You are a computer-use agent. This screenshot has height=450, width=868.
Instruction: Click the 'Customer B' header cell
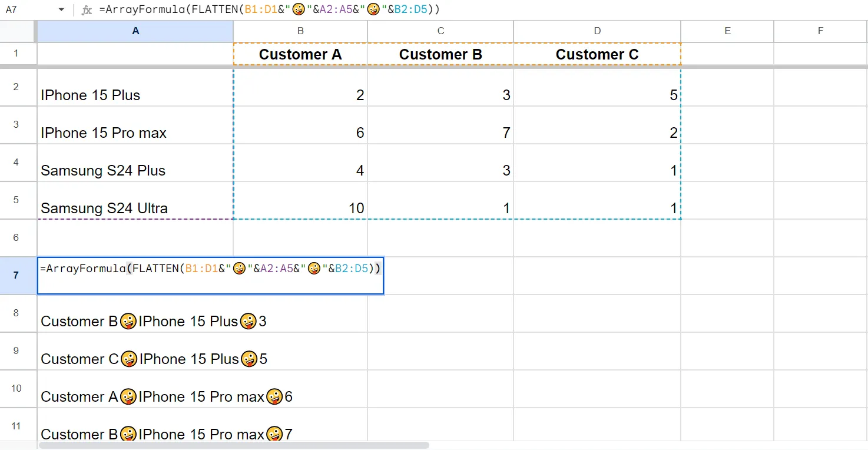coord(440,54)
